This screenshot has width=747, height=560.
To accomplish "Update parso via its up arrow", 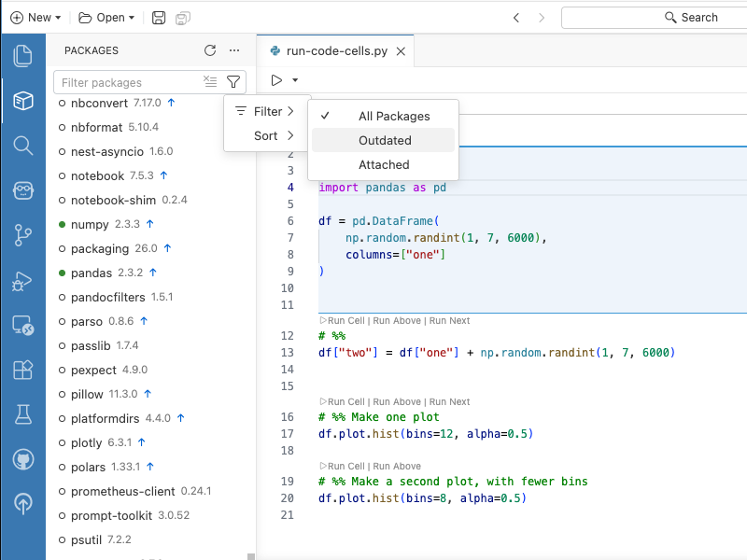I will pos(144,321).
